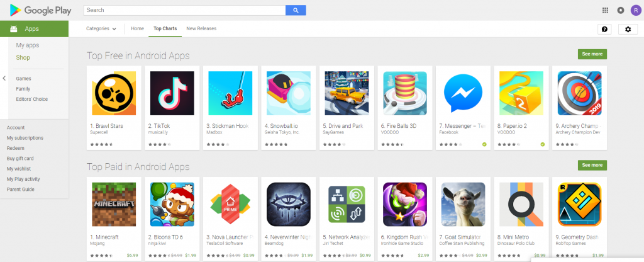Click into the Search input field
The height and width of the screenshot is (262, 644).
pyautogui.click(x=184, y=10)
